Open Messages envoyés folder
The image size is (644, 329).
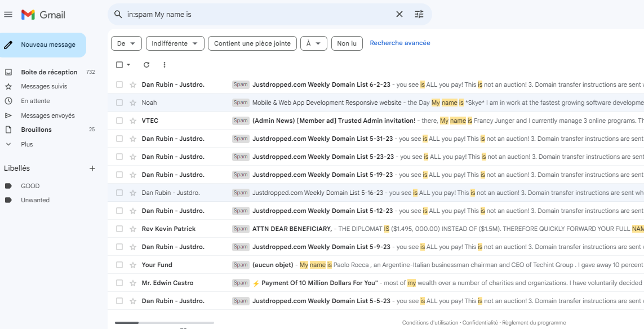point(48,116)
